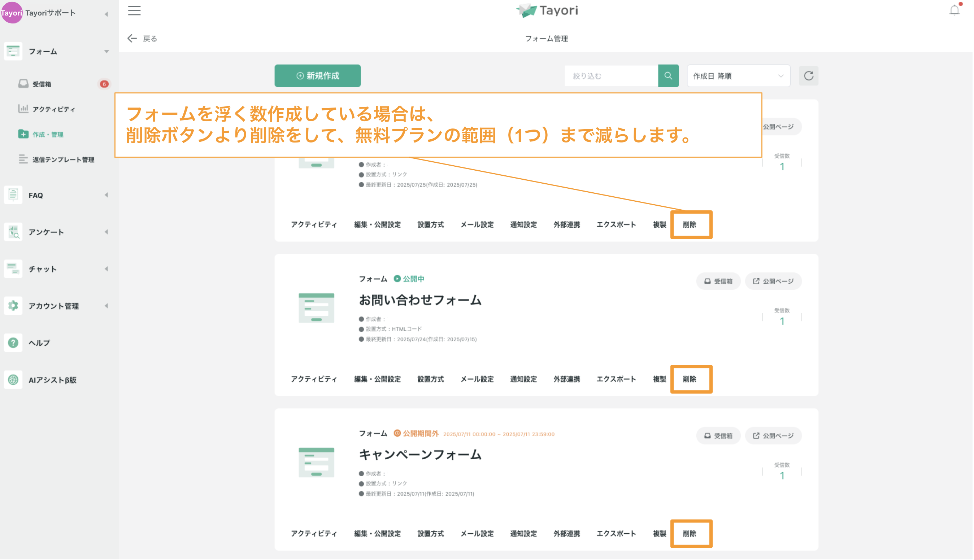
Task: Click the 新規作成 button
Action: (317, 76)
